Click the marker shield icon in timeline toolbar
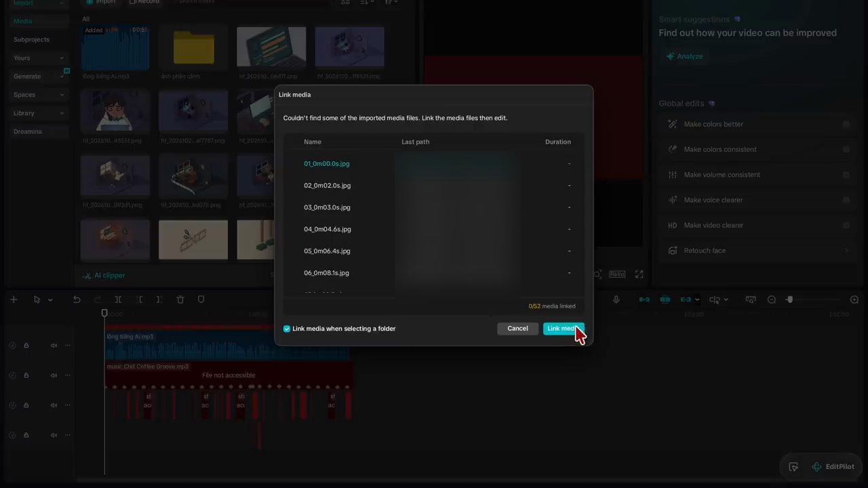 201,300
